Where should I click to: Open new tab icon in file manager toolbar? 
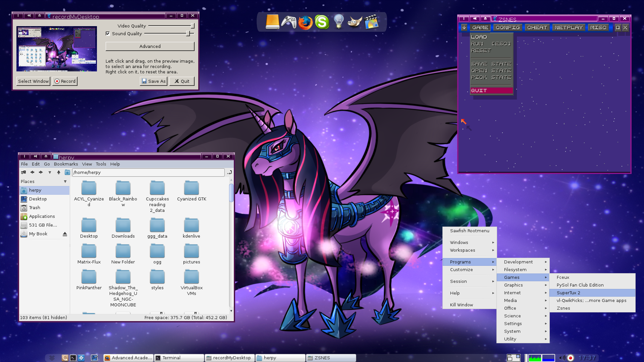[23, 172]
